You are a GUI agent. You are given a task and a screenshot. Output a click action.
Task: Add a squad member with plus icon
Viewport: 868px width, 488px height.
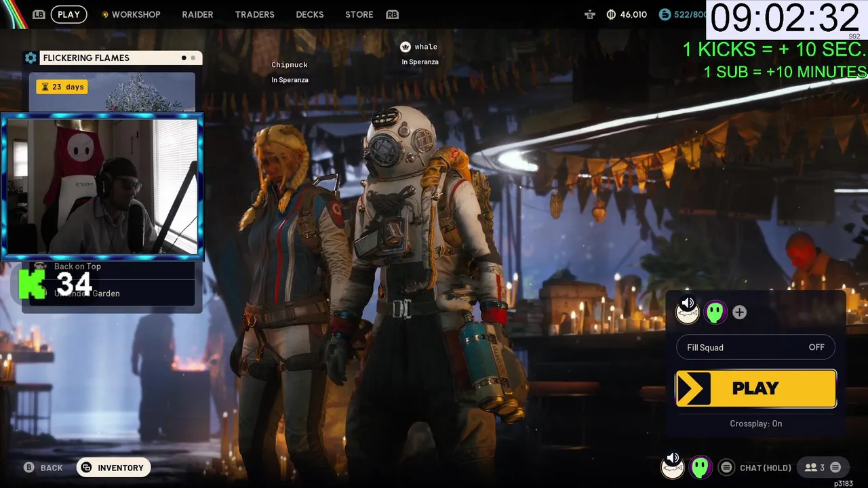(x=740, y=312)
